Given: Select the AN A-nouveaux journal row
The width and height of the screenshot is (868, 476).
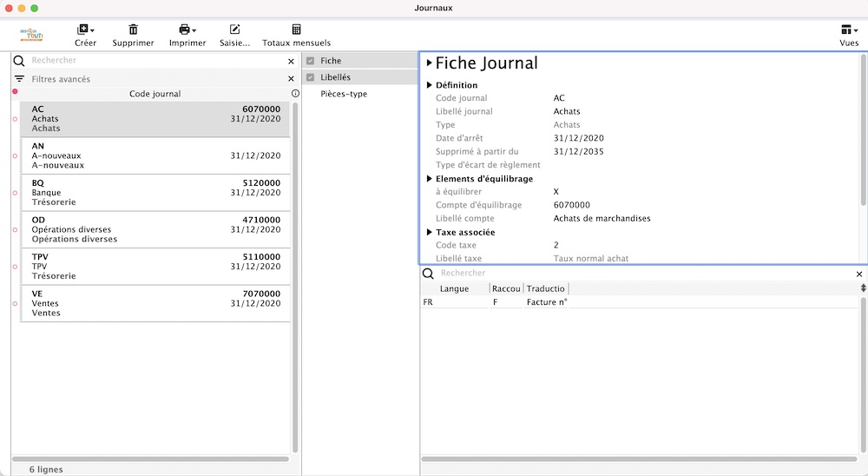Looking at the screenshot, I should pyautogui.click(x=155, y=155).
